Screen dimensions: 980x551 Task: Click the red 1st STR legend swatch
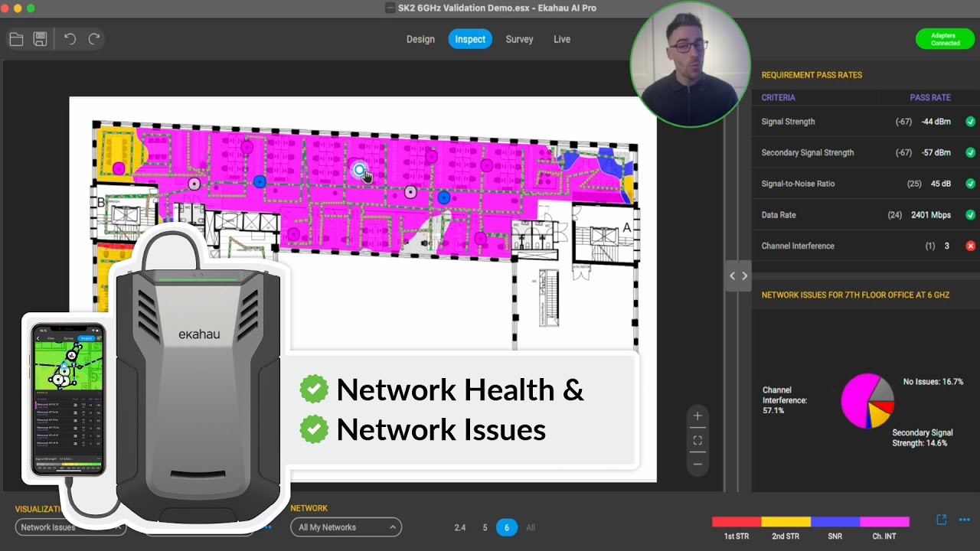tap(737, 522)
